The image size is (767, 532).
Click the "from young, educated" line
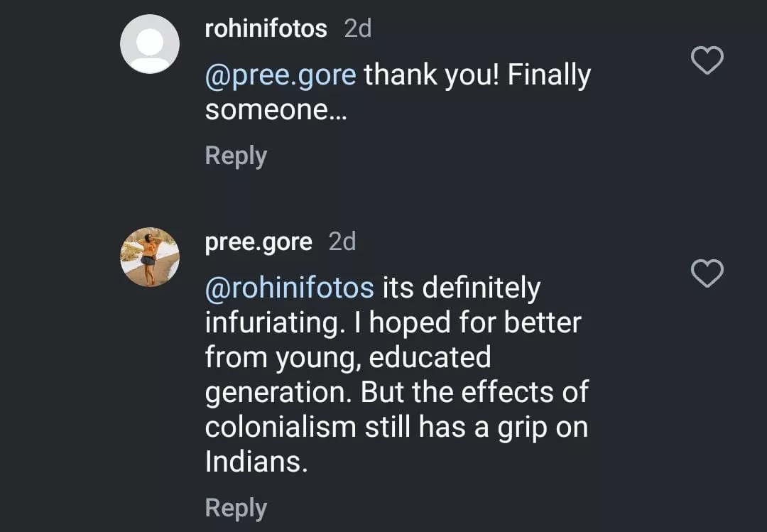[347, 357]
